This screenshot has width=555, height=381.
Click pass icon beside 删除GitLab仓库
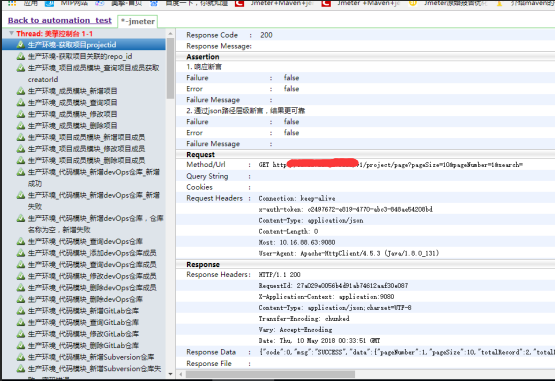21,346
